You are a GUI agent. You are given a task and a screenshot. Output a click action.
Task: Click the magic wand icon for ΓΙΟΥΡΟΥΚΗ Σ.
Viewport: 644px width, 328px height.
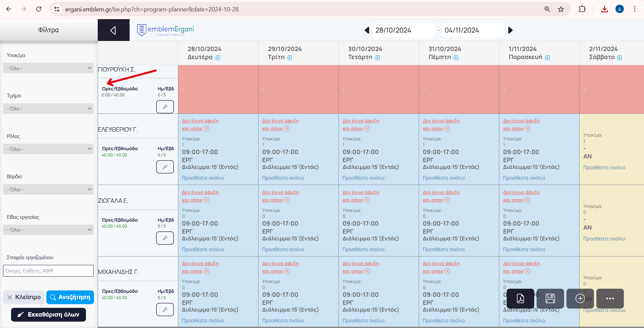pos(165,107)
